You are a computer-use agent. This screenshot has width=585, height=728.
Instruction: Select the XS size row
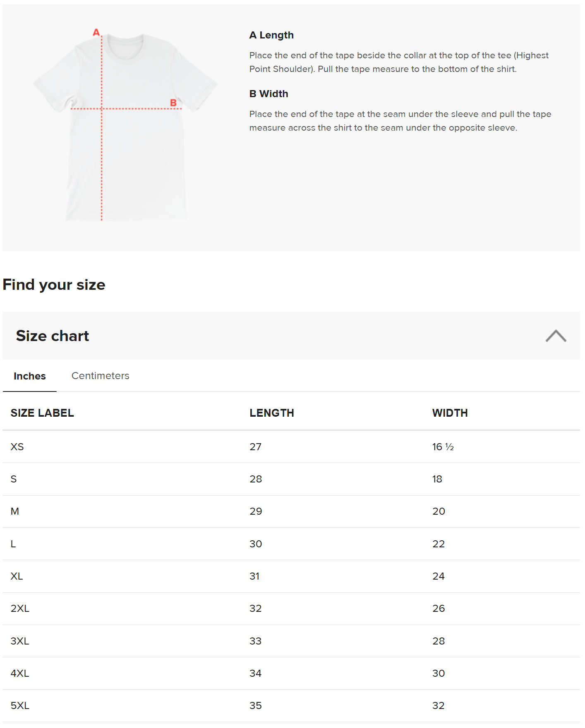(x=291, y=447)
